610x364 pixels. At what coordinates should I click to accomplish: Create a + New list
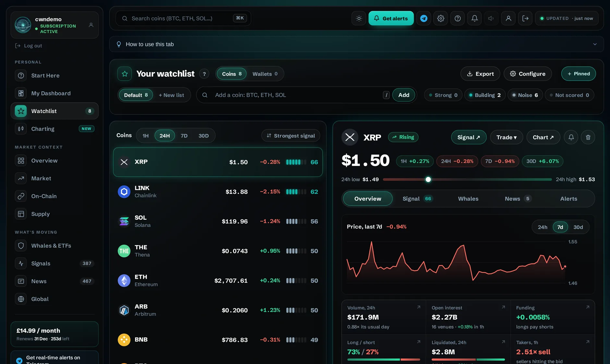pyautogui.click(x=171, y=95)
